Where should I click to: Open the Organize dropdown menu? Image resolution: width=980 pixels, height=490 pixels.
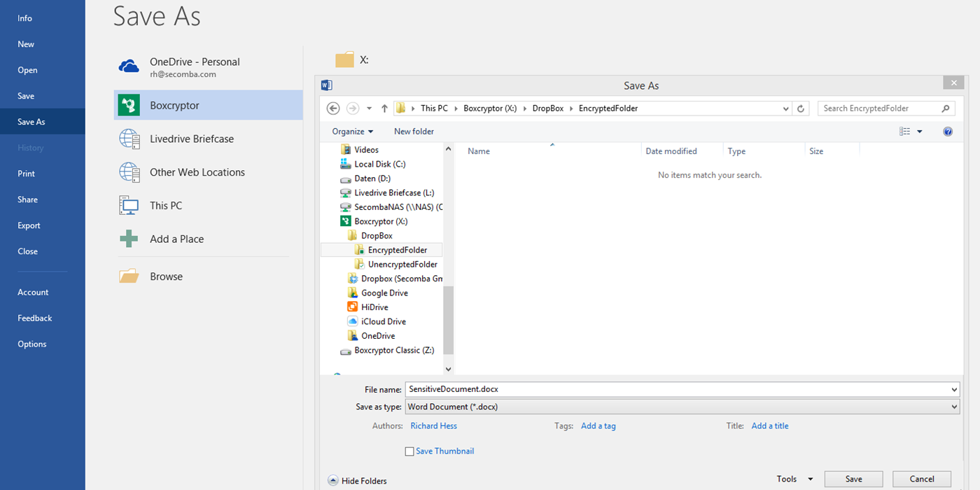point(353,132)
